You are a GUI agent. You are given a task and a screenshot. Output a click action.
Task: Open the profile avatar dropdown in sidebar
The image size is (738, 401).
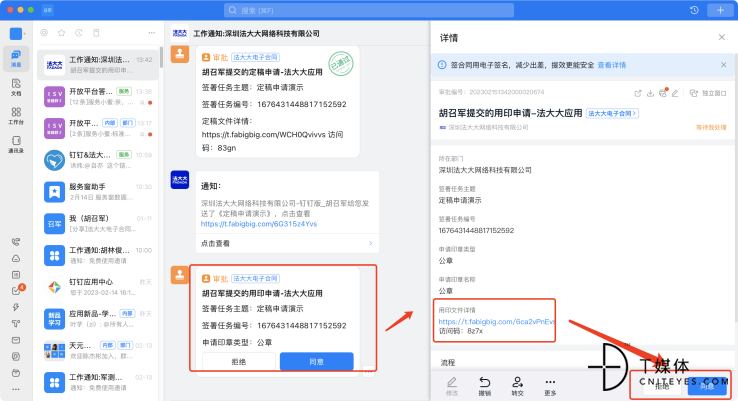17,33
